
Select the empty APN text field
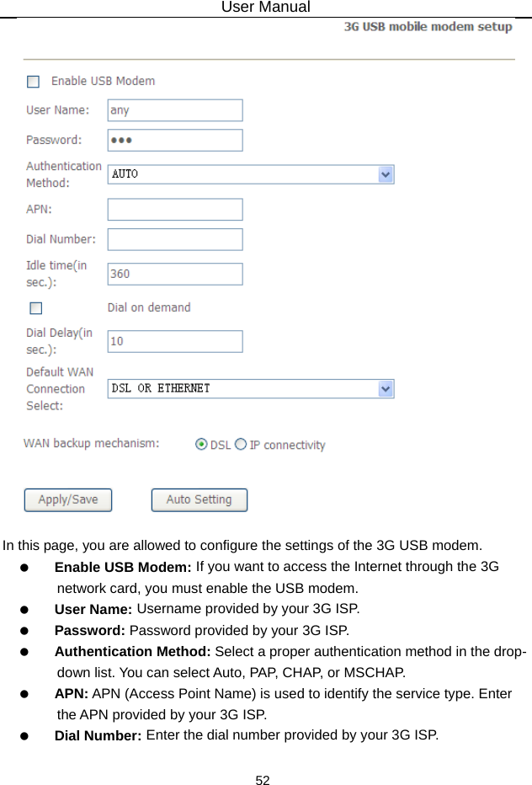coord(175,210)
